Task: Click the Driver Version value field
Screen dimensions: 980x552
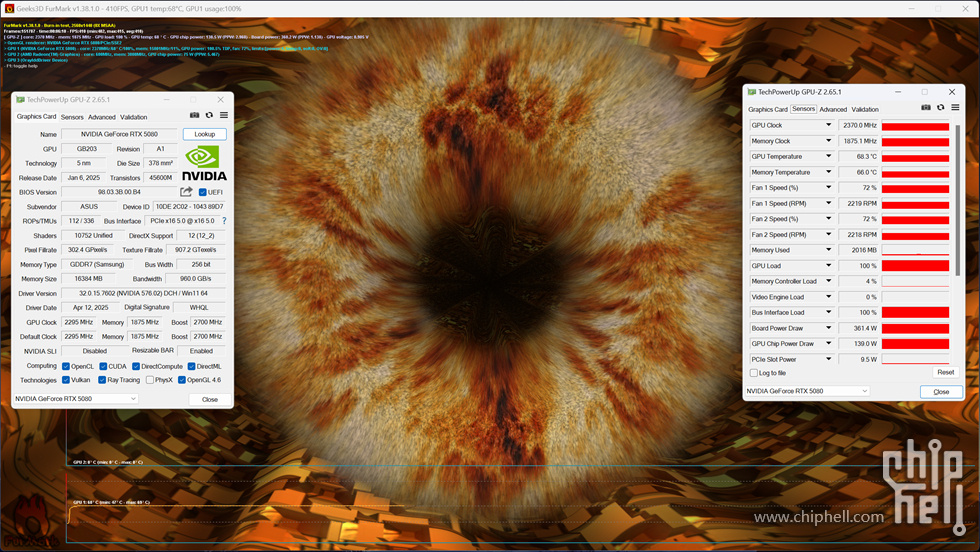Action: click(143, 293)
